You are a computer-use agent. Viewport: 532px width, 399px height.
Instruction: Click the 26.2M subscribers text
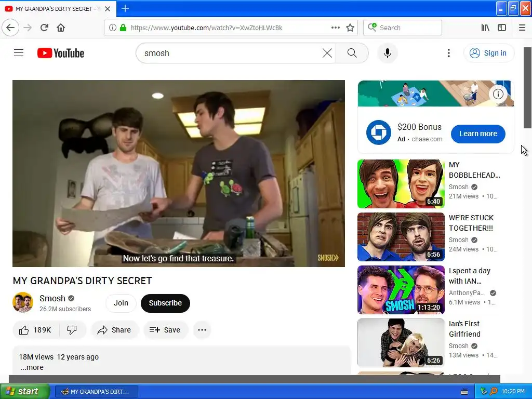coord(65,309)
